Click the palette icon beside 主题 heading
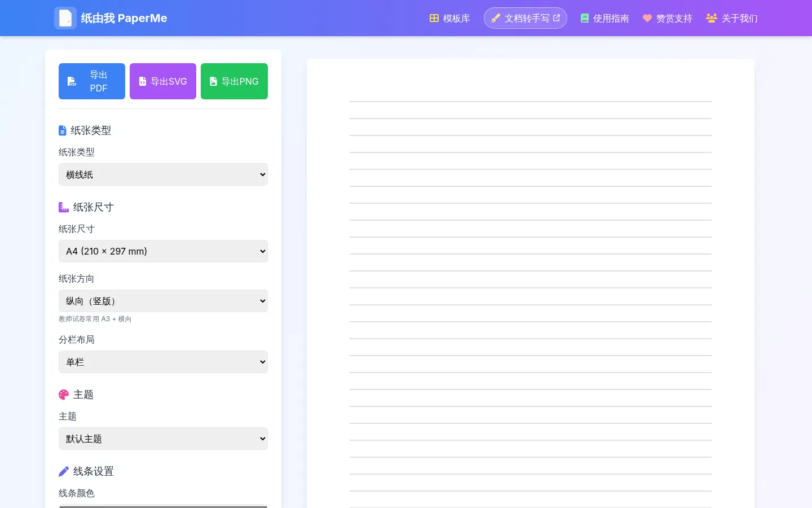The image size is (812, 508). 64,395
